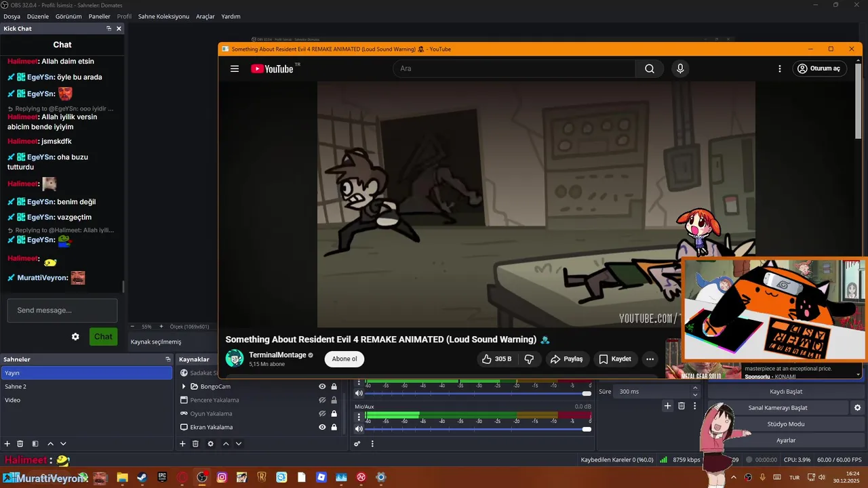
Task: Open YouTube settings three-dot menu
Action: [x=780, y=68]
